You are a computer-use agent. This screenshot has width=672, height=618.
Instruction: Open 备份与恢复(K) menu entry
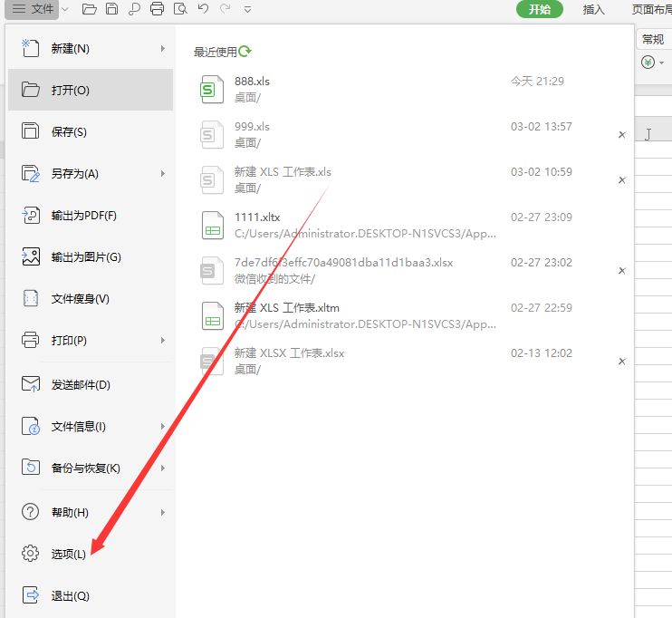tap(91, 468)
